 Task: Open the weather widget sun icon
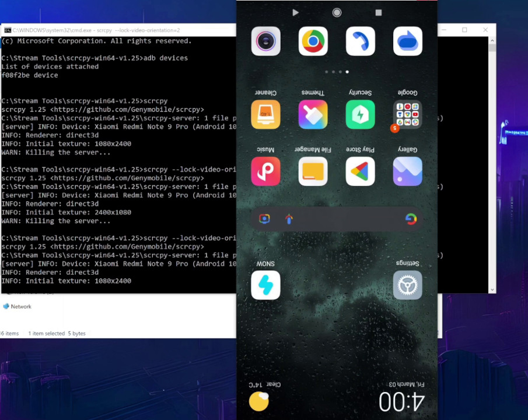tap(258, 401)
